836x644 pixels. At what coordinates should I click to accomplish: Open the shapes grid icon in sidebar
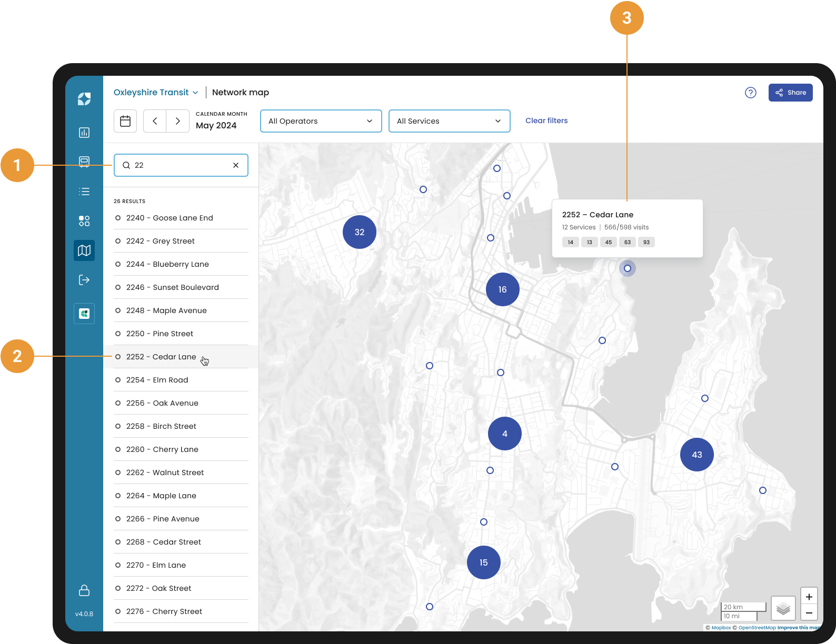coord(84,221)
